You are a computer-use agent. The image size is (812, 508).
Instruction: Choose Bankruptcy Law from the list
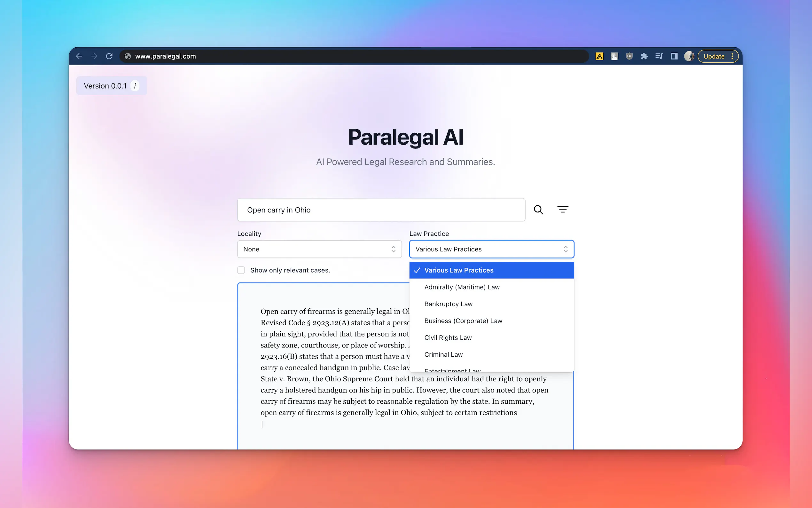[x=449, y=304]
